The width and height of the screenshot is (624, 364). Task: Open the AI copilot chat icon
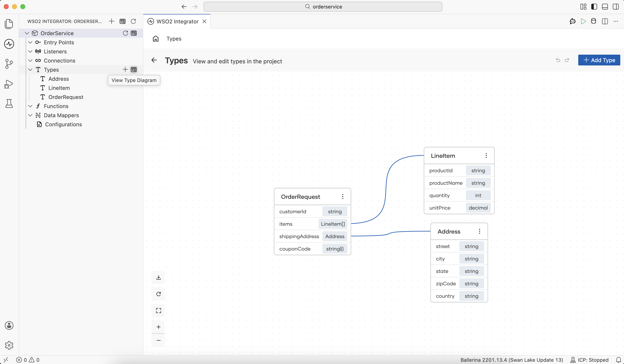coord(572,21)
